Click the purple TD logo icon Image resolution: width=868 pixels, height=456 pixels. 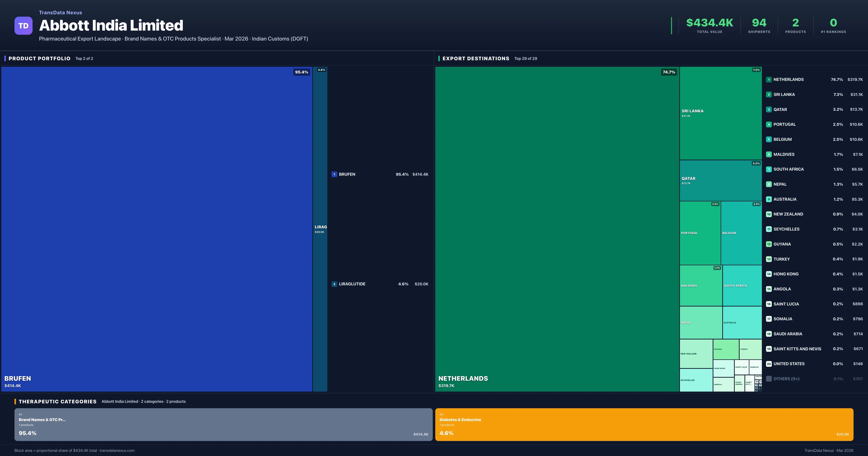point(23,26)
